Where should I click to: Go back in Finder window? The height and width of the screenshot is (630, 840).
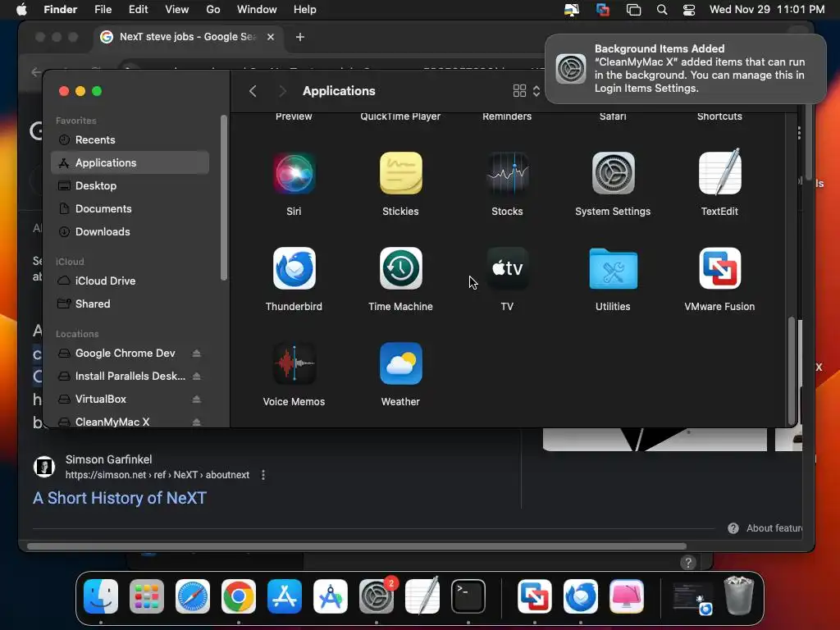point(253,91)
